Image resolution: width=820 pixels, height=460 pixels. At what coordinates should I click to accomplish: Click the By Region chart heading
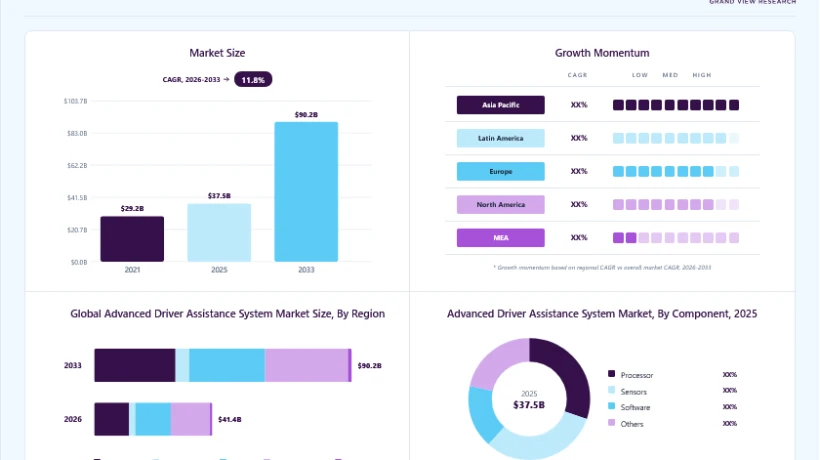pos(227,314)
